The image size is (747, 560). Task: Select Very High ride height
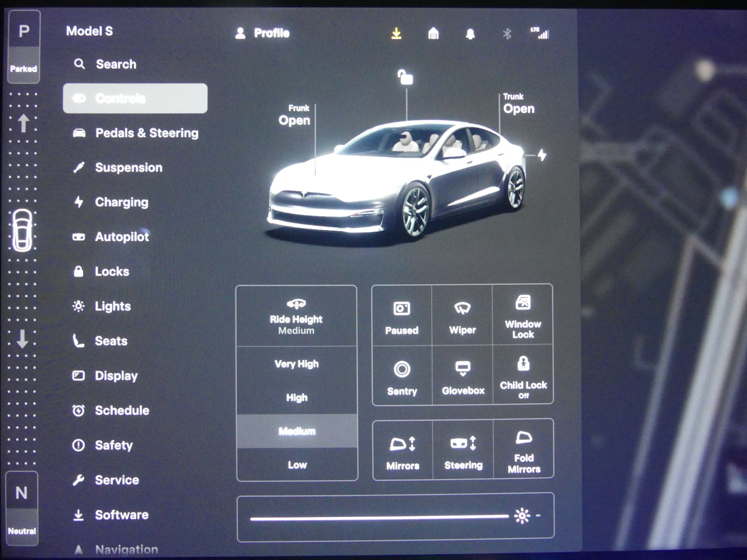(x=297, y=364)
